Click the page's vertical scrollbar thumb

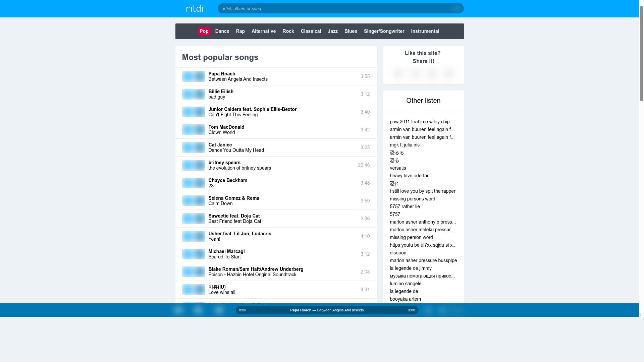pos(641,54)
